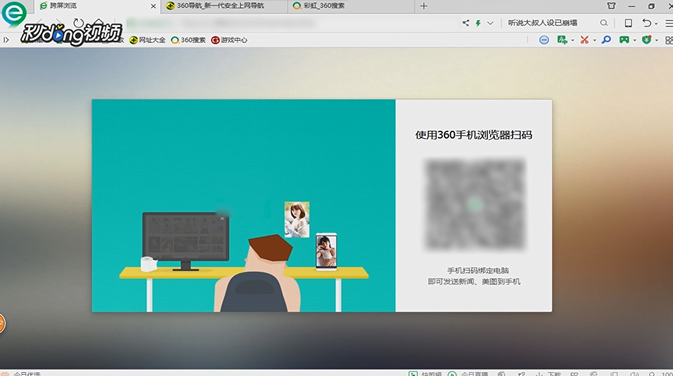Click the share icon in the address bar
The height and width of the screenshot is (376, 673).
466,23
